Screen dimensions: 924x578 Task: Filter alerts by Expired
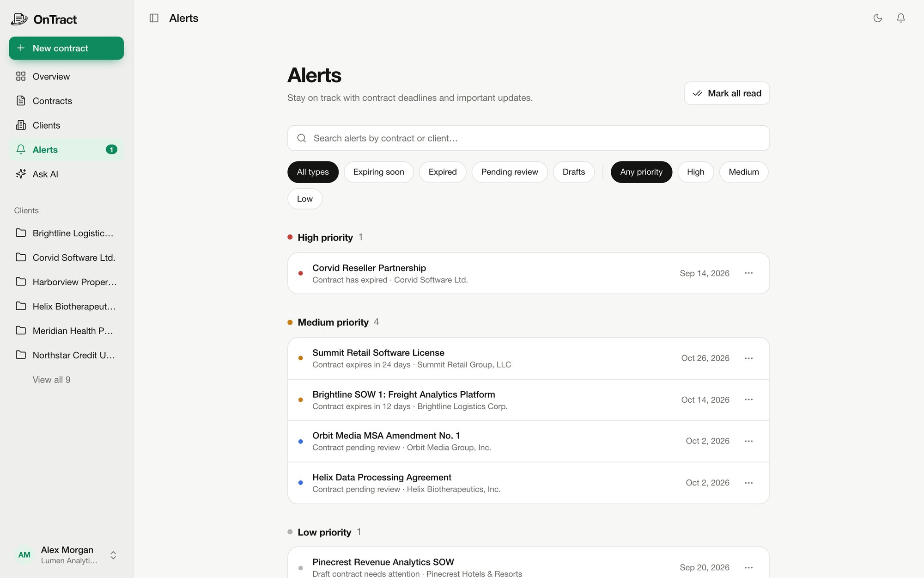tap(443, 172)
